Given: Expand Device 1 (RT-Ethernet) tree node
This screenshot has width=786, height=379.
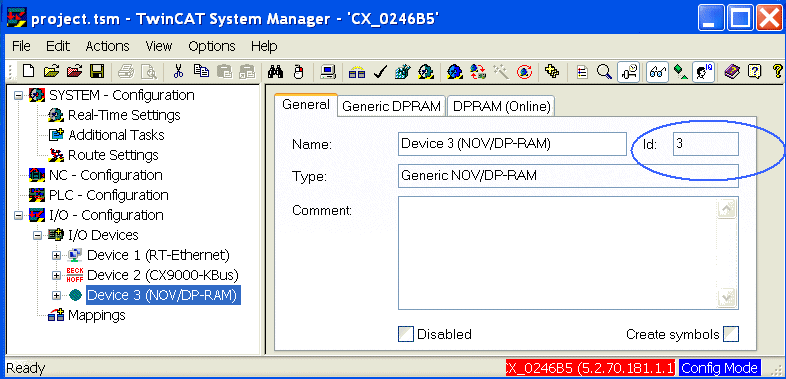Looking at the screenshot, I should 56,255.
